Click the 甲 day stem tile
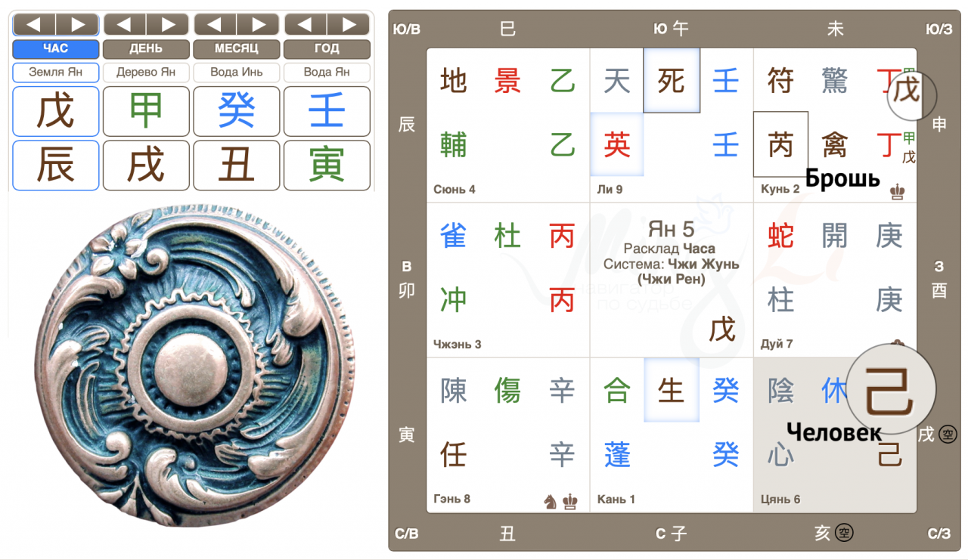Viewport: 968px width, 560px height. [x=146, y=112]
